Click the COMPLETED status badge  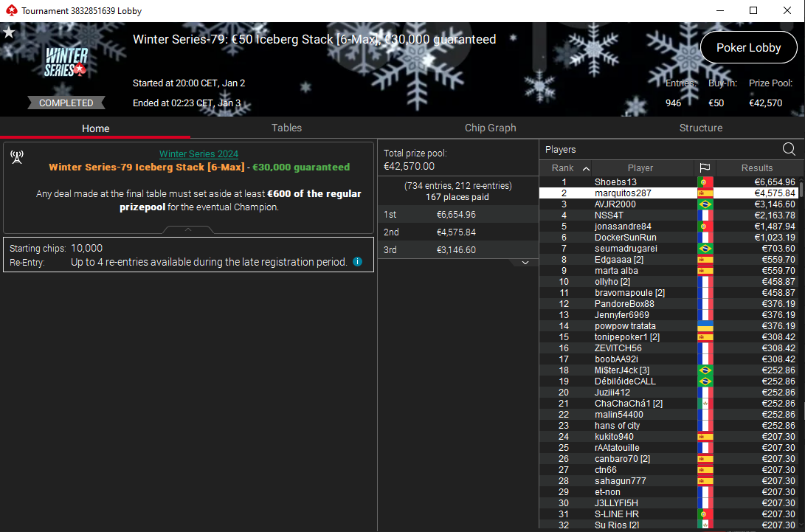66,103
